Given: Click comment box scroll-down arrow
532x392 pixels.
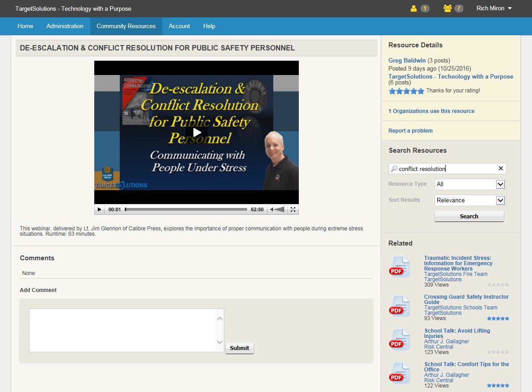Looking at the screenshot, I should pyautogui.click(x=220, y=342).
